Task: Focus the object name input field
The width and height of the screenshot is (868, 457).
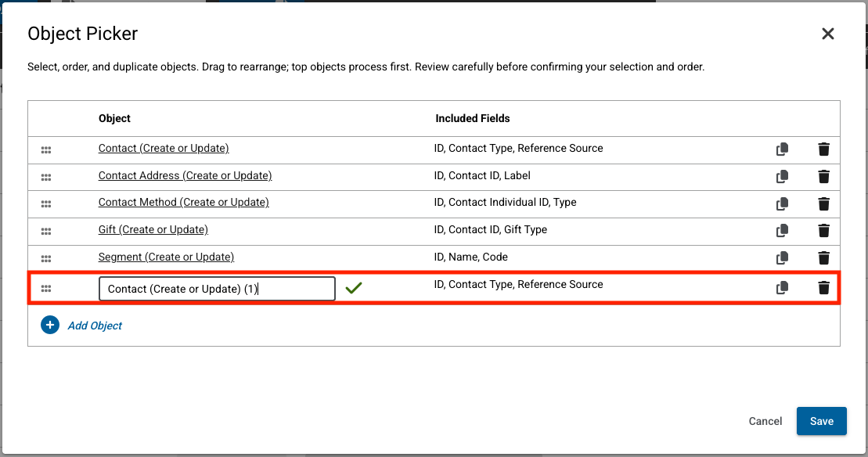Action: [217, 289]
